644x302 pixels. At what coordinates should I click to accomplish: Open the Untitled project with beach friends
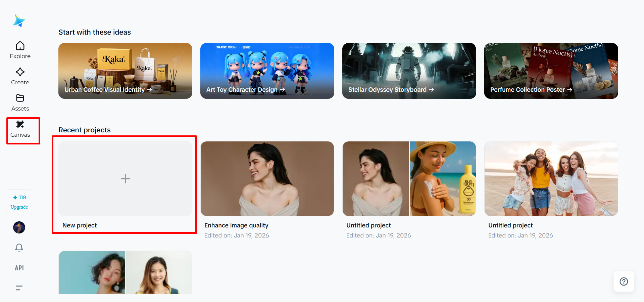(x=551, y=179)
